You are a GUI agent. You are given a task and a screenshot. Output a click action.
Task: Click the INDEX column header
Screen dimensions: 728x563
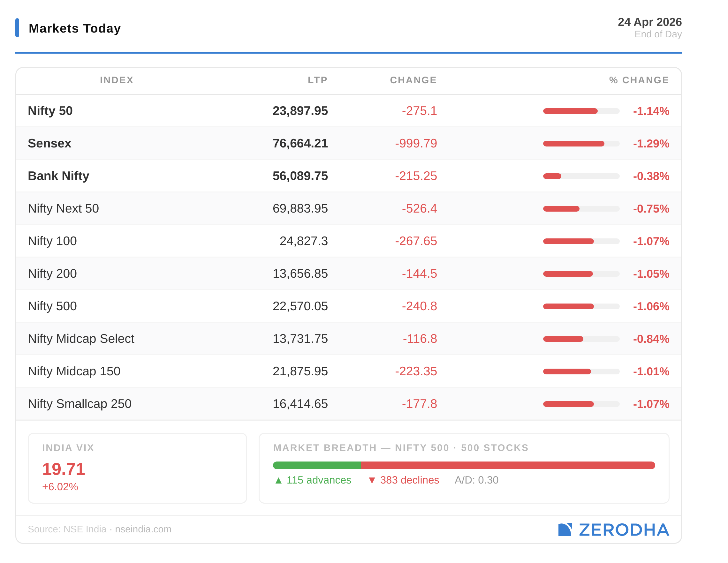click(x=117, y=80)
